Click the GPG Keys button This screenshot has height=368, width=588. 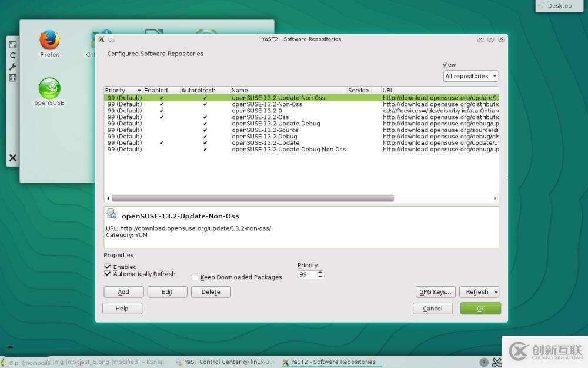coord(435,292)
